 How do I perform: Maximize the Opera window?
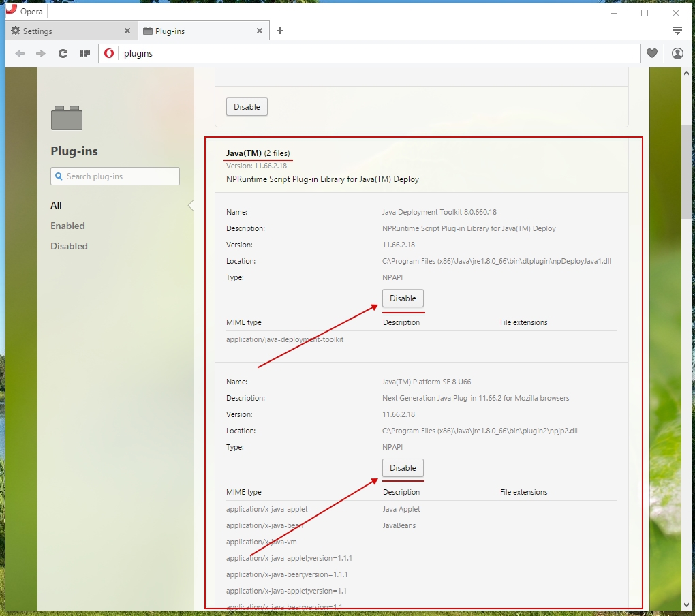point(645,13)
